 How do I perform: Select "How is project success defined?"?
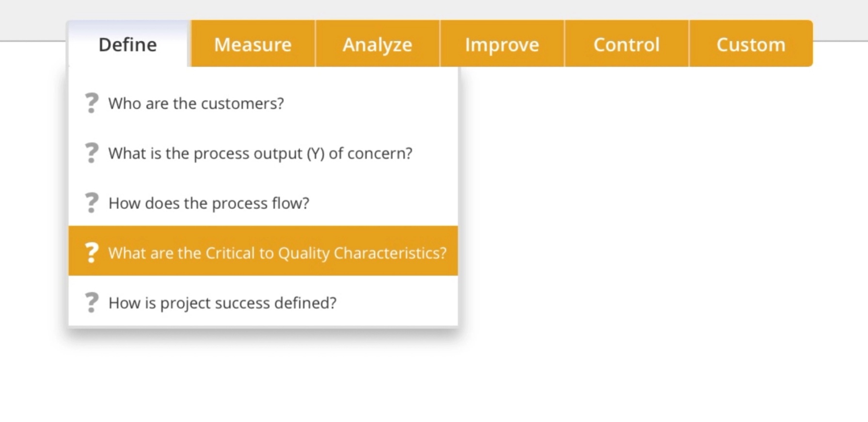click(x=222, y=302)
